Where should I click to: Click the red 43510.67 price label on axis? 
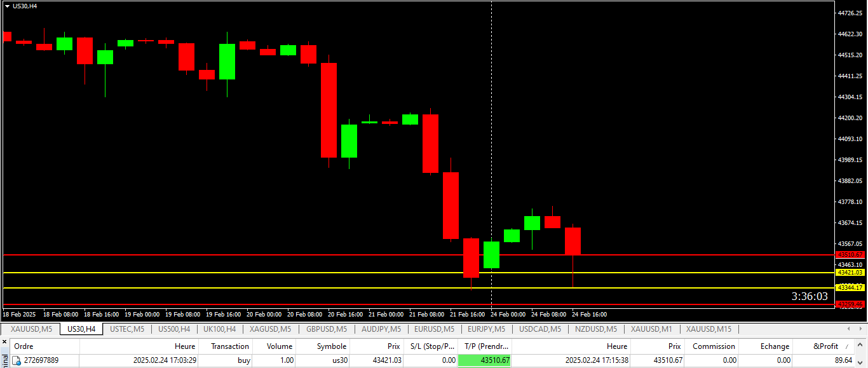point(850,255)
